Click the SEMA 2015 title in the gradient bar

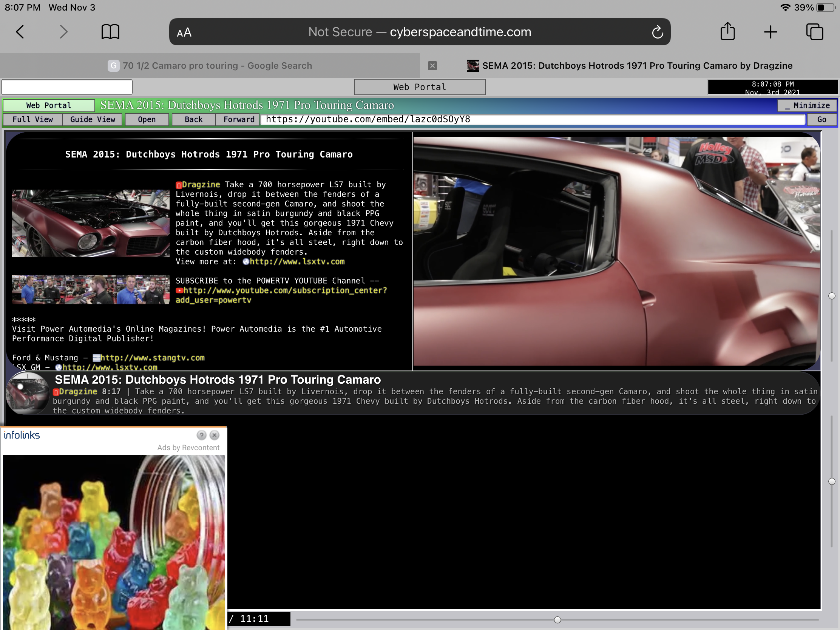click(x=247, y=105)
